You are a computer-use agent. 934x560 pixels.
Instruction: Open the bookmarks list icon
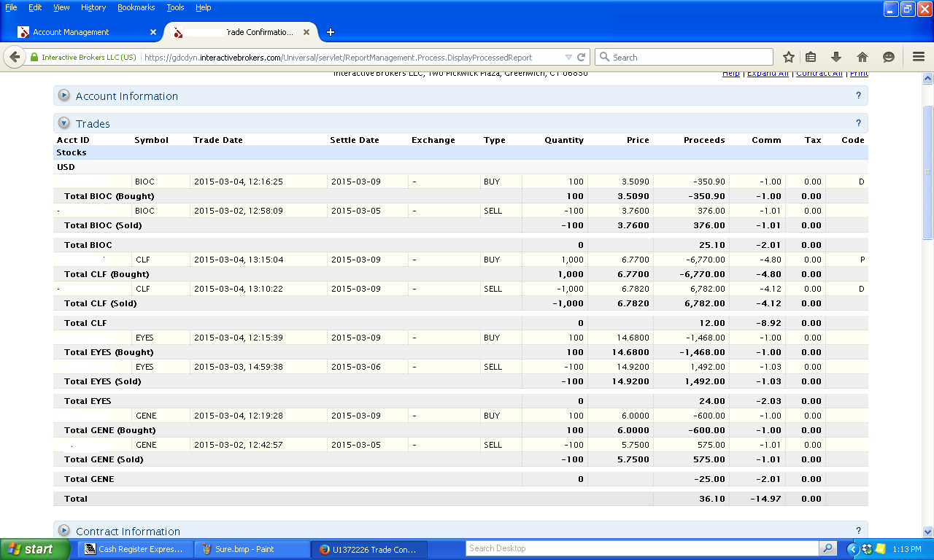coord(811,57)
